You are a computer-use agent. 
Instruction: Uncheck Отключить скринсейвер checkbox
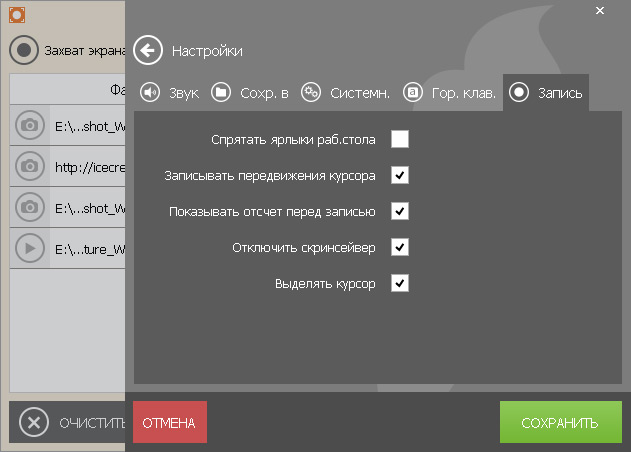(400, 247)
